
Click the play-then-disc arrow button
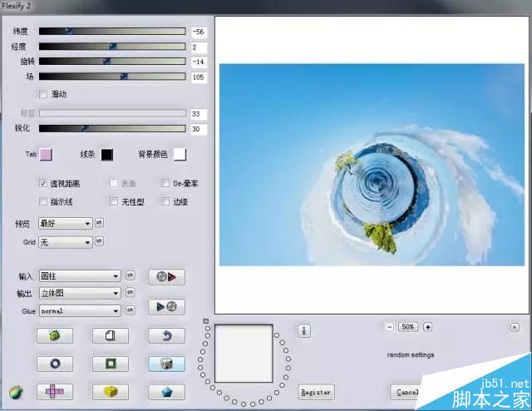tap(166, 307)
